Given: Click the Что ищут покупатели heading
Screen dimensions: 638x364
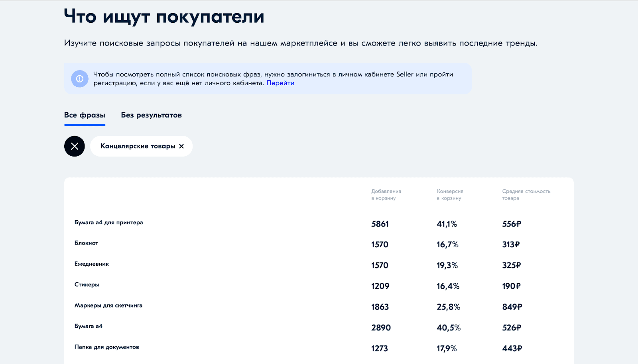Looking at the screenshot, I should pos(164,17).
